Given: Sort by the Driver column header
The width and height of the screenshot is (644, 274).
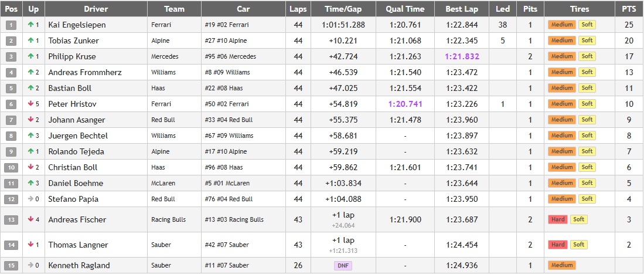Looking at the screenshot, I should [x=96, y=9].
